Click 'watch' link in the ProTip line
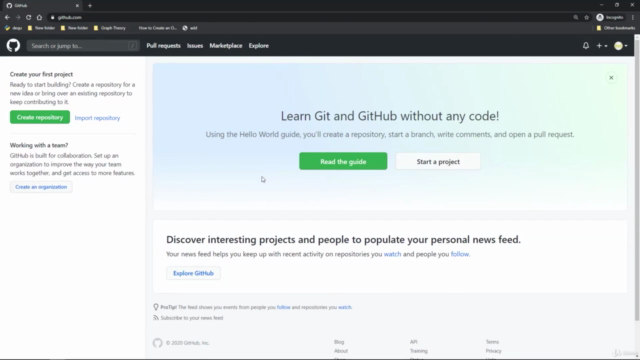The width and height of the screenshot is (640, 360). (x=344, y=307)
